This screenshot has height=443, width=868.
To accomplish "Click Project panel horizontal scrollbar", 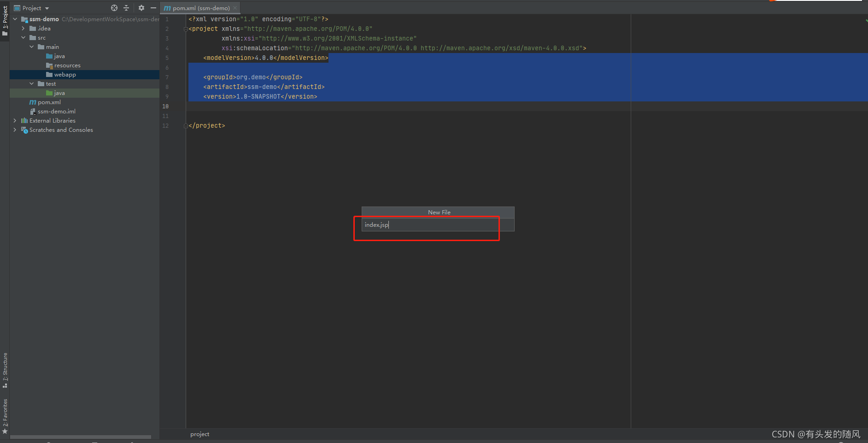I will (x=81, y=437).
